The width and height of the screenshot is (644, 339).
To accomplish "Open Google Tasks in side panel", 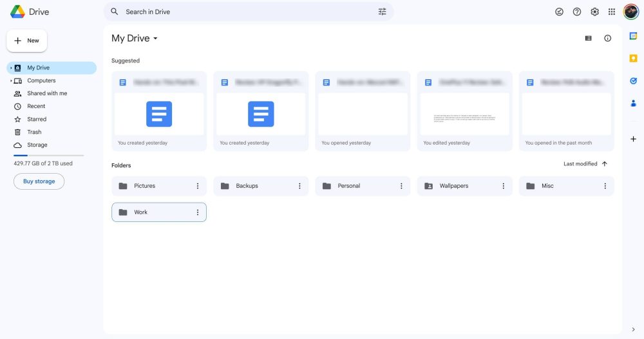I will [633, 81].
